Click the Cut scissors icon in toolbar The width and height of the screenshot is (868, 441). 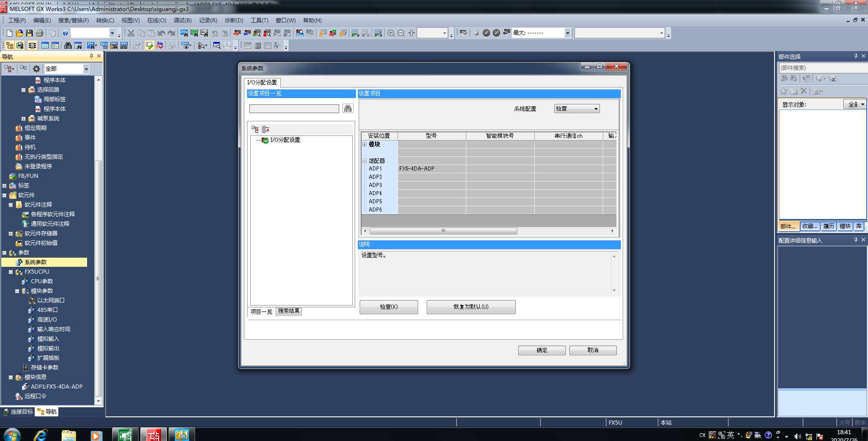[x=131, y=33]
